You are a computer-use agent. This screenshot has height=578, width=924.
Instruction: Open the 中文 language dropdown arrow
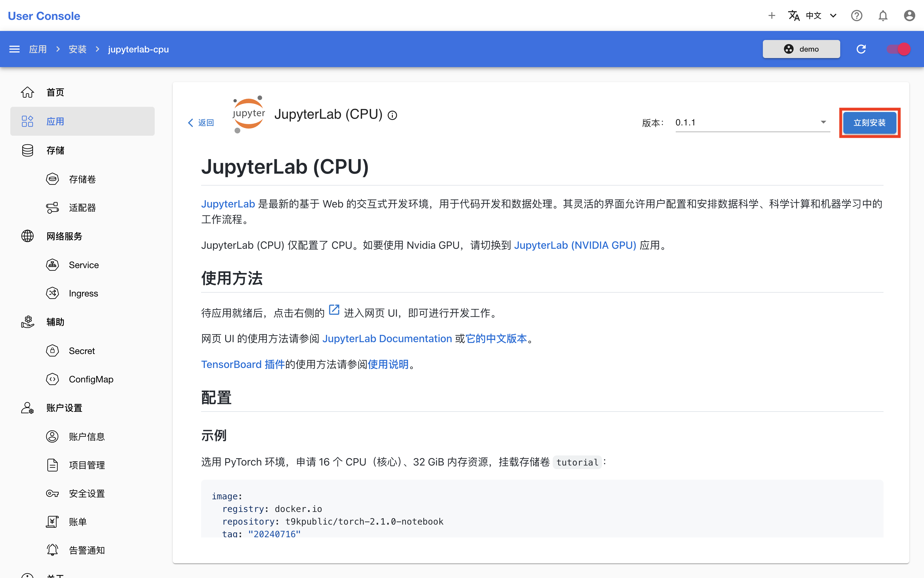click(x=834, y=16)
